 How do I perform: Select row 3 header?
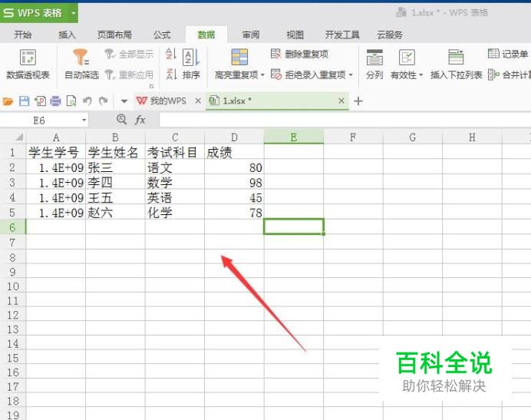coord(12,183)
